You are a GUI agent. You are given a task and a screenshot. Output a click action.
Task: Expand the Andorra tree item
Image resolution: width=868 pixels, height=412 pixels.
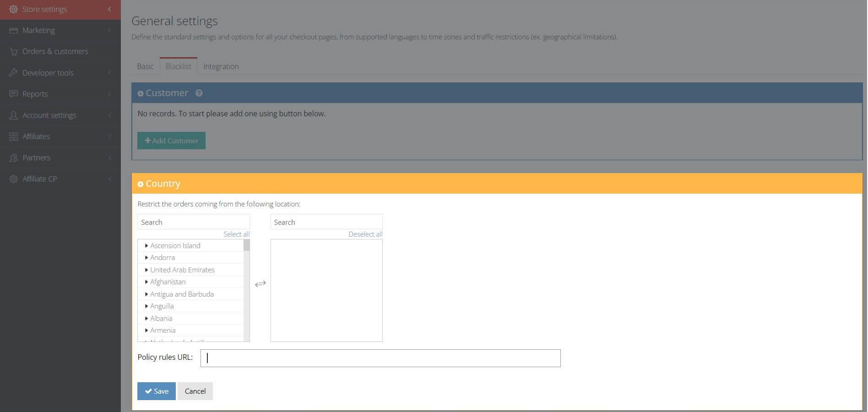(146, 257)
